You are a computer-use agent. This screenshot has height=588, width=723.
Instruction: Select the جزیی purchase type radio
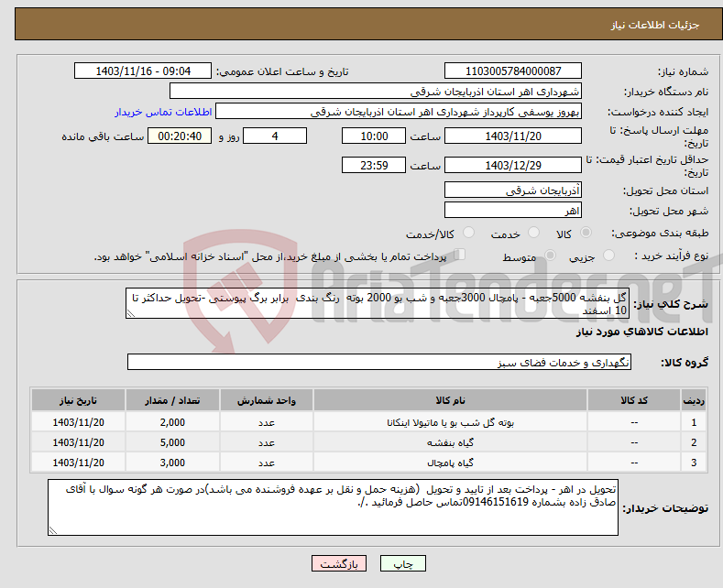click(x=608, y=255)
